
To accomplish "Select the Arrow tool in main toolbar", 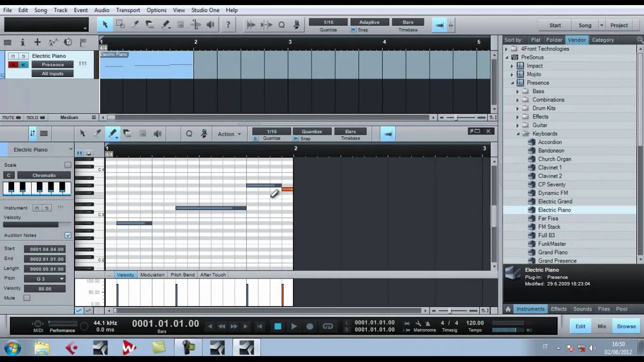I will click(x=105, y=24).
